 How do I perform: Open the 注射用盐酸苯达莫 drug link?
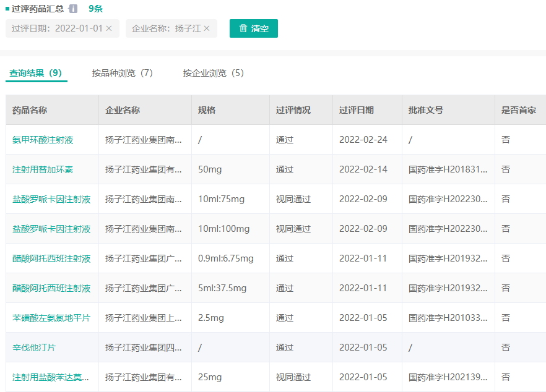[51, 377]
